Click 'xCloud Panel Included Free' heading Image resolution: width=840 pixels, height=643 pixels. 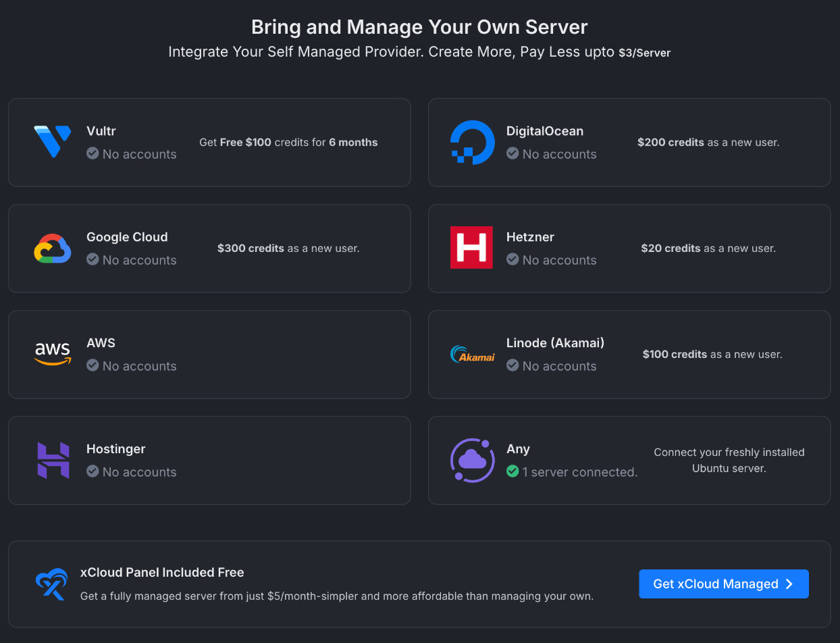[162, 572]
